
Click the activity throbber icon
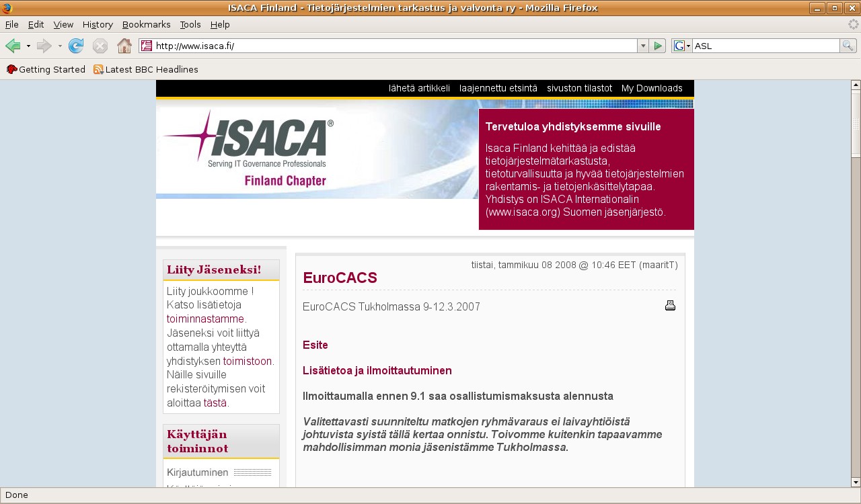click(853, 24)
